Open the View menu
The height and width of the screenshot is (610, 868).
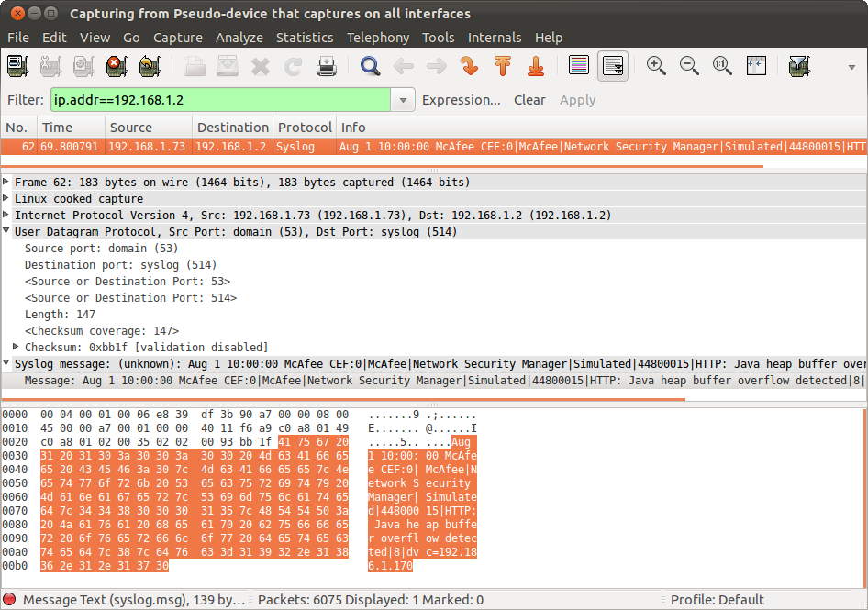pos(95,38)
